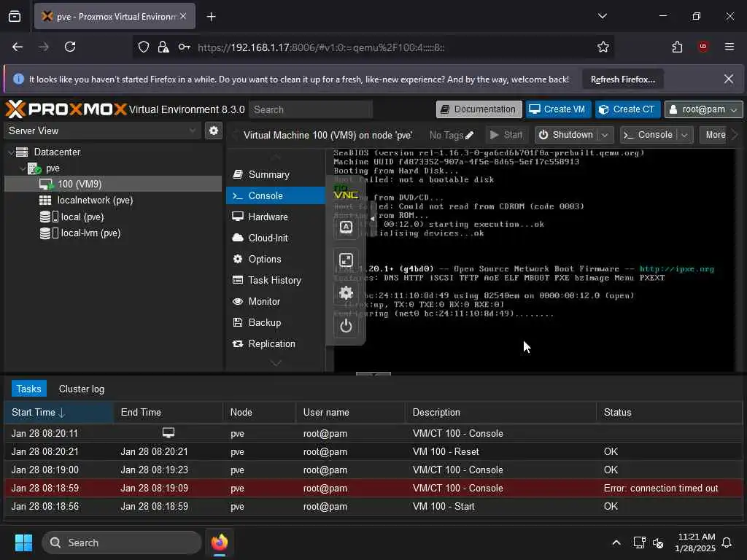Open Server View settings gear
The image size is (747, 560).
214,131
